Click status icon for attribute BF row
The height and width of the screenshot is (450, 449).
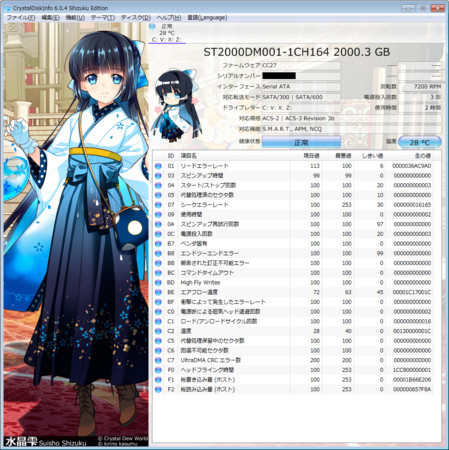(158, 302)
